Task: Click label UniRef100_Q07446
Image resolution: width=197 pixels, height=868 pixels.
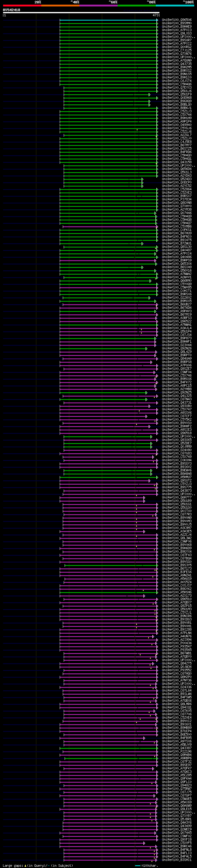Action: 177,213
